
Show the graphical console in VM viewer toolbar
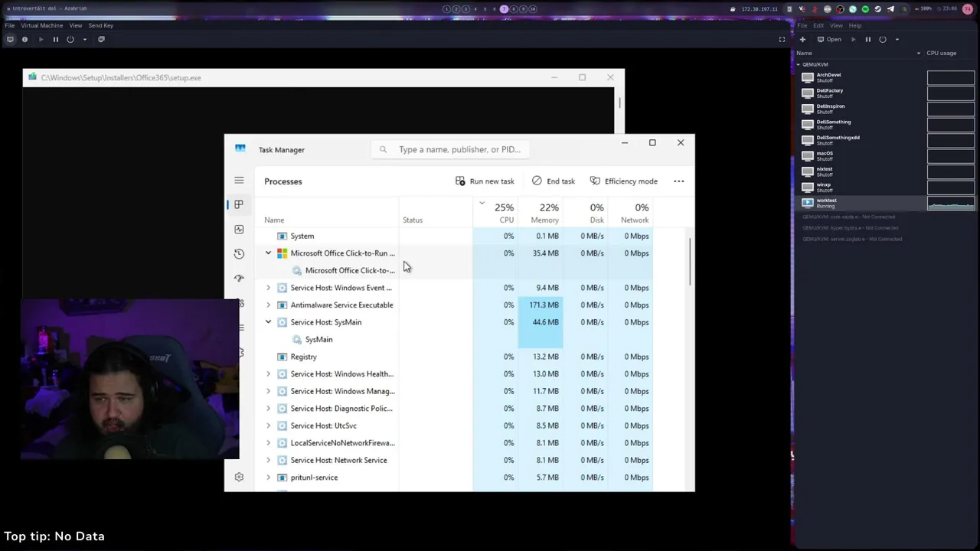click(10, 39)
